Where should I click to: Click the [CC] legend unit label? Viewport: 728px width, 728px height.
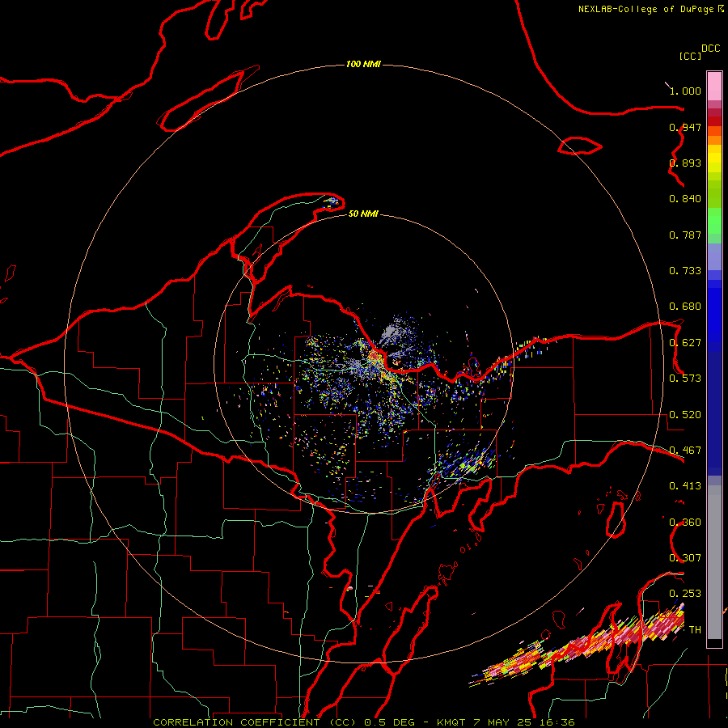tap(690, 56)
